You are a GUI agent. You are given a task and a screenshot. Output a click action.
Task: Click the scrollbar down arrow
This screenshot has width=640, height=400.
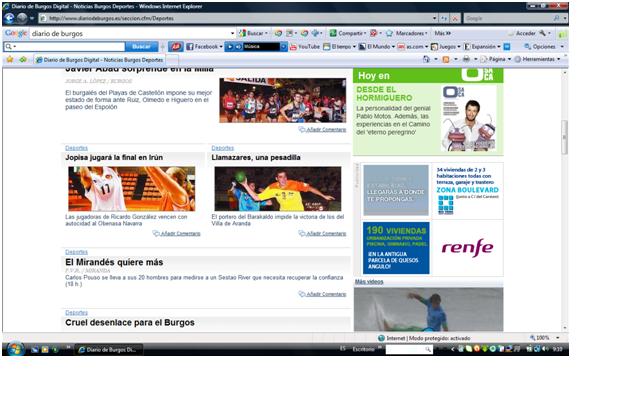coord(565,328)
